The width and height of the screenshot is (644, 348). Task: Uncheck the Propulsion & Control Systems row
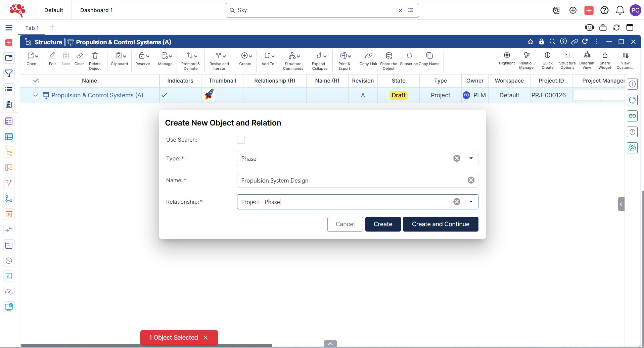pos(36,95)
